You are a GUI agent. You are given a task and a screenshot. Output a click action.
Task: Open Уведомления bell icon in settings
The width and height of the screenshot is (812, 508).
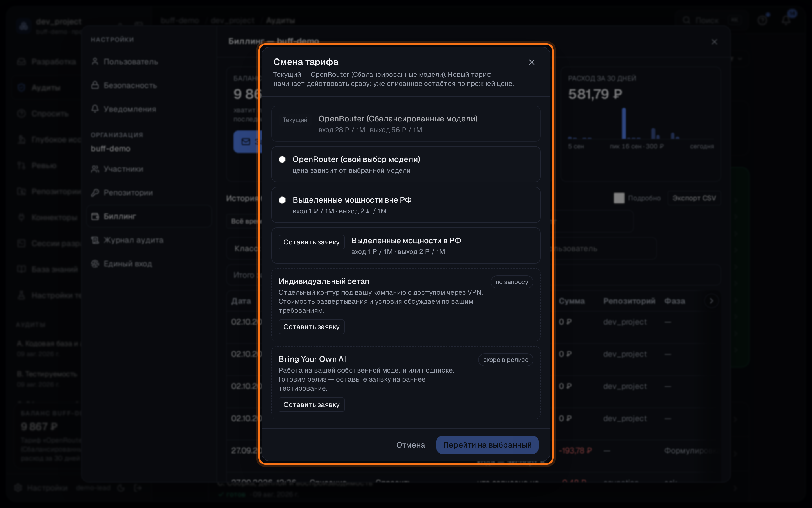tap(95, 109)
